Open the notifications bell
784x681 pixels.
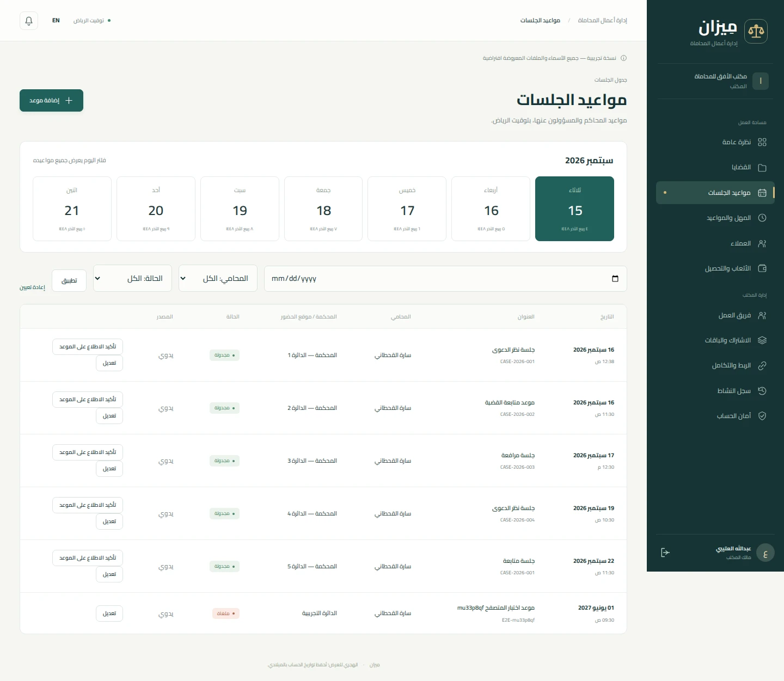29,21
